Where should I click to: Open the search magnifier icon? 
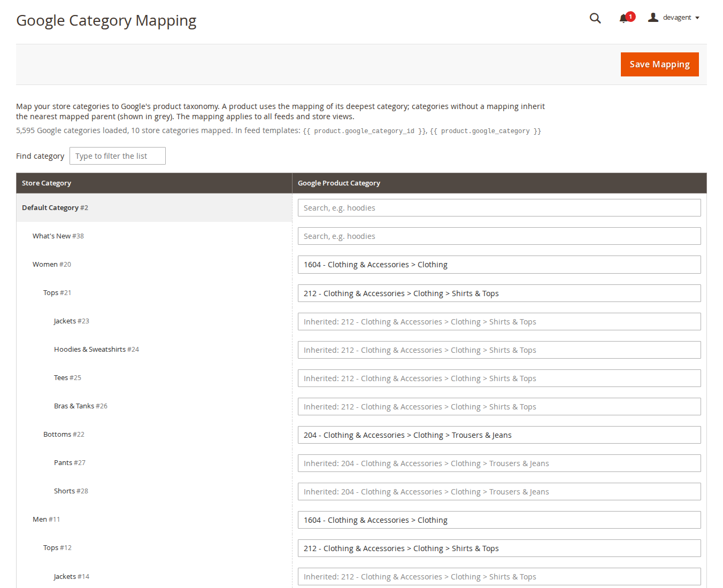595,18
